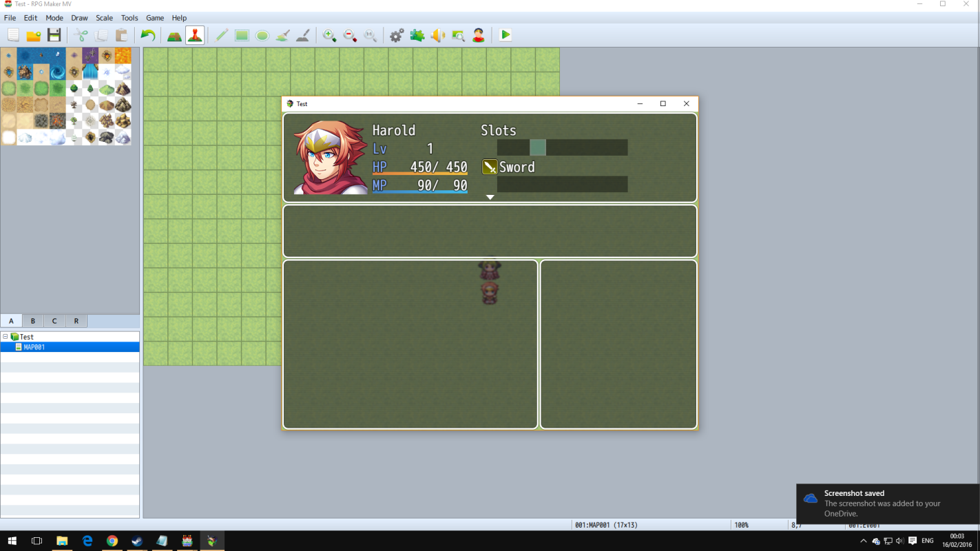Maximize the Test game window
This screenshot has height=551, width=980.
tap(663, 104)
